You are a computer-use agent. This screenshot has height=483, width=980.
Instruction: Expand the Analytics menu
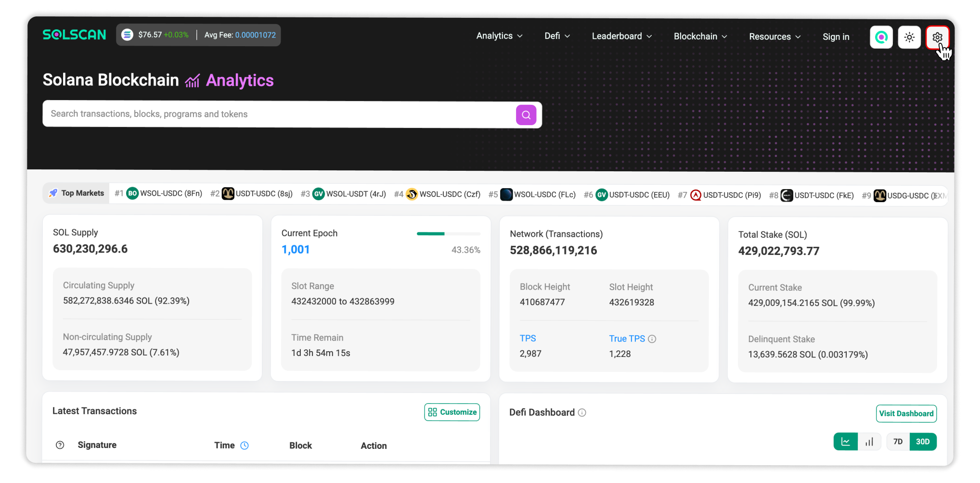(500, 36)
